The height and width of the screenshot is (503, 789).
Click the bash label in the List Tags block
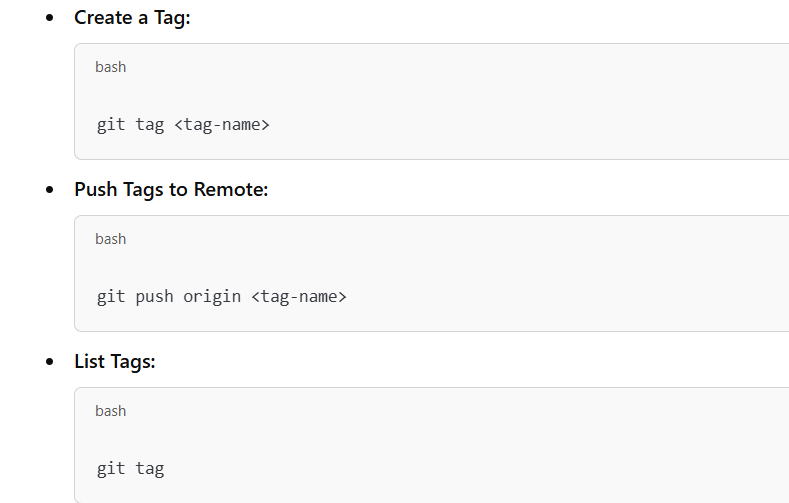[111, 411]
